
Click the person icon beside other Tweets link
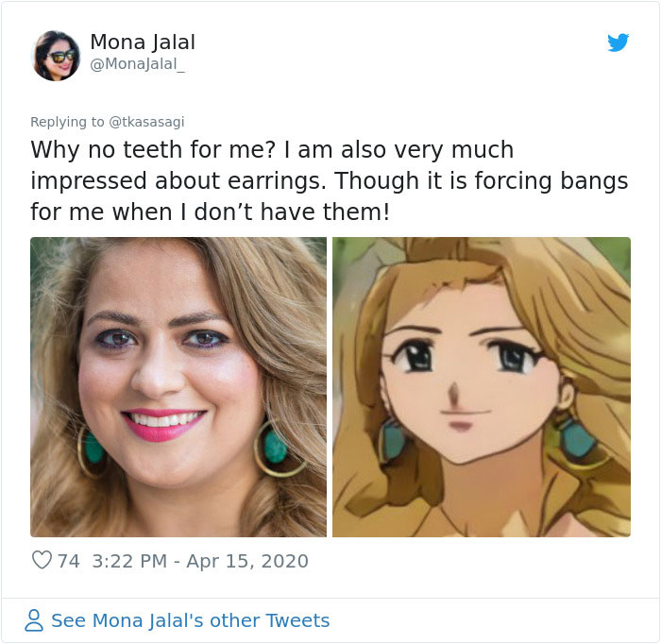34,620
